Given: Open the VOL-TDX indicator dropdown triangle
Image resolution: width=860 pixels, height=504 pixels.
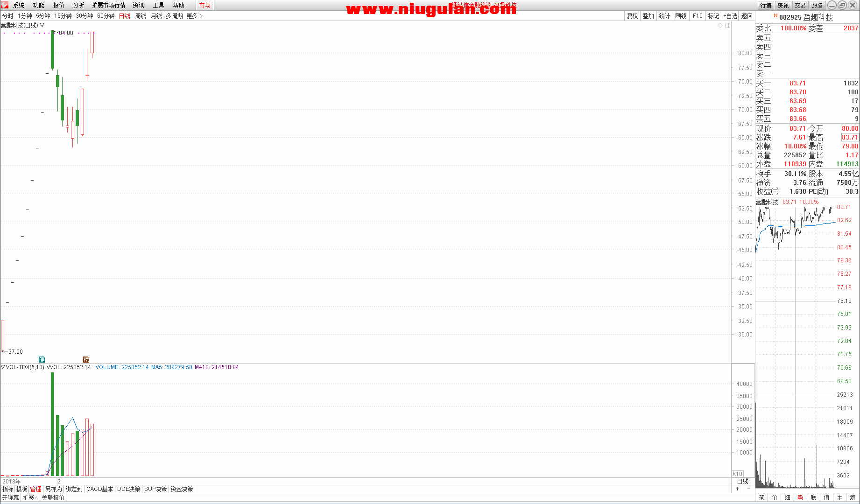Looking at the screenshot, I should [x=3, y=367].
